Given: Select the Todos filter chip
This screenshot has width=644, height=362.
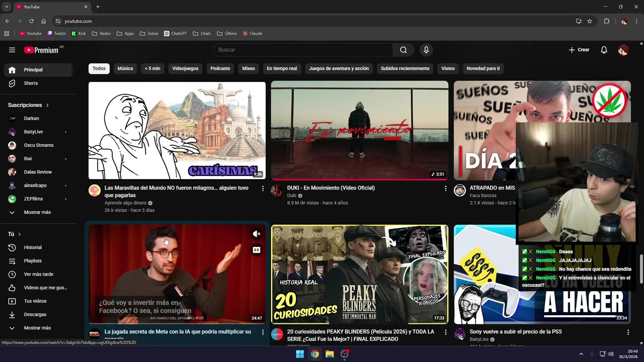Looking at the screenshot, I should click(x=99, y=68).
